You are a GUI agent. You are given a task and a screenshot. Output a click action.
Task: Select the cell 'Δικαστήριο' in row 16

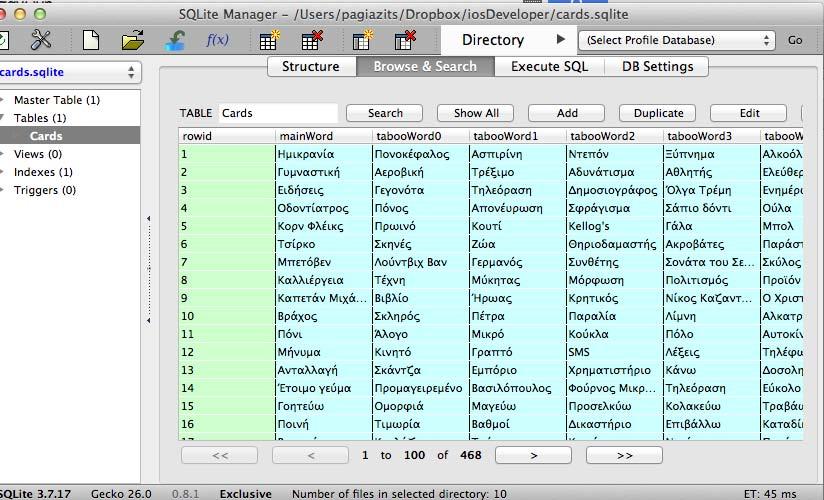tap(615, 424)
